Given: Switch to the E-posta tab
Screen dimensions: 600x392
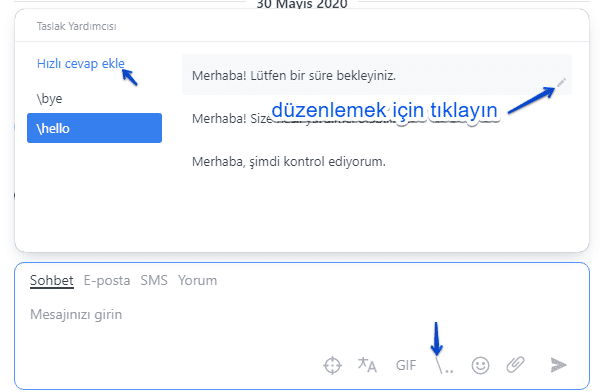Looking at the screenshot, I should (107, 281).
